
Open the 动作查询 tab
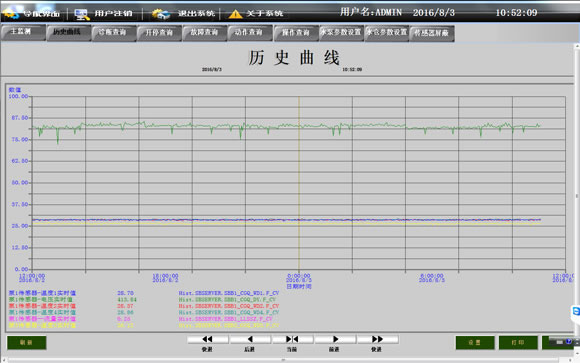coord(250,33)
